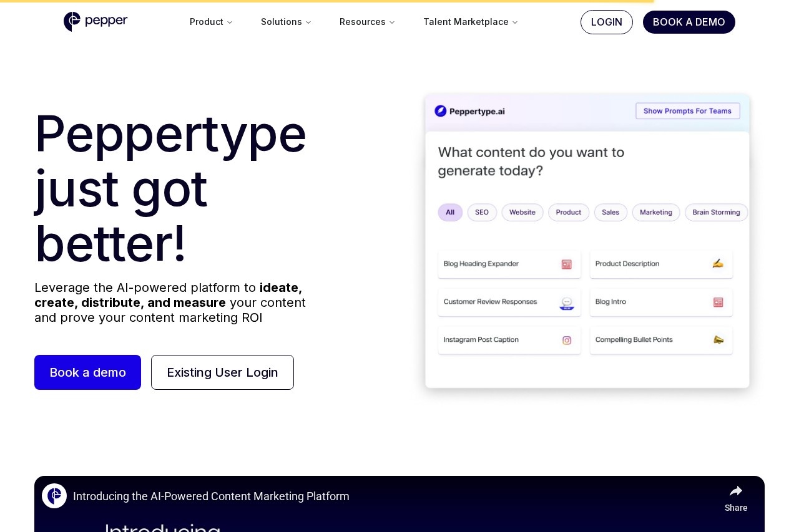
Task: Click the Compelling Bullet Points megaphone icon
Action: (x=718, y=340)
